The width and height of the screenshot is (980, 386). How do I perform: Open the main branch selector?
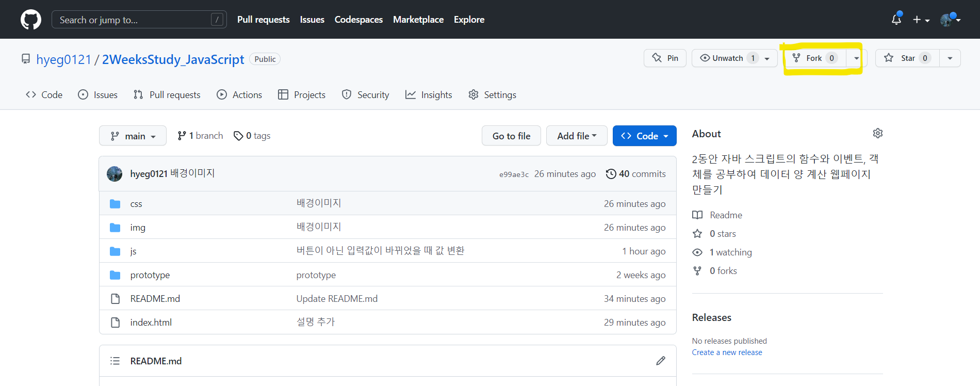point(133,136)
